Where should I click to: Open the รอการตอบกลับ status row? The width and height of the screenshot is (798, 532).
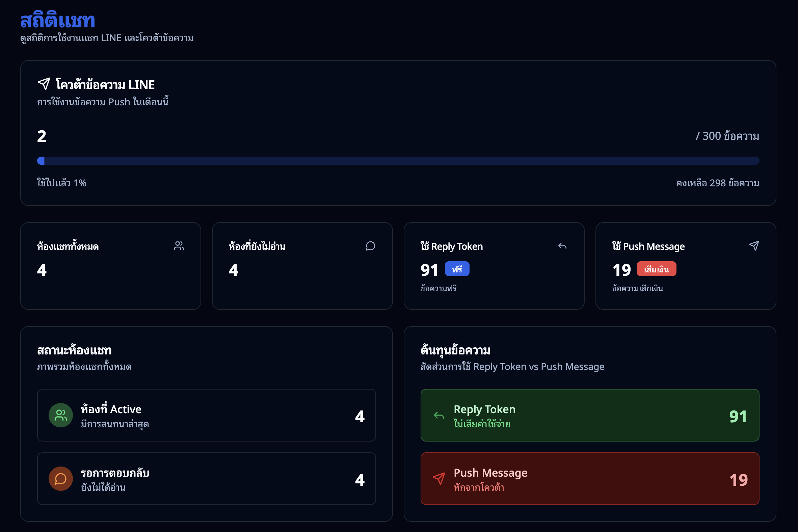click(206, 479)
